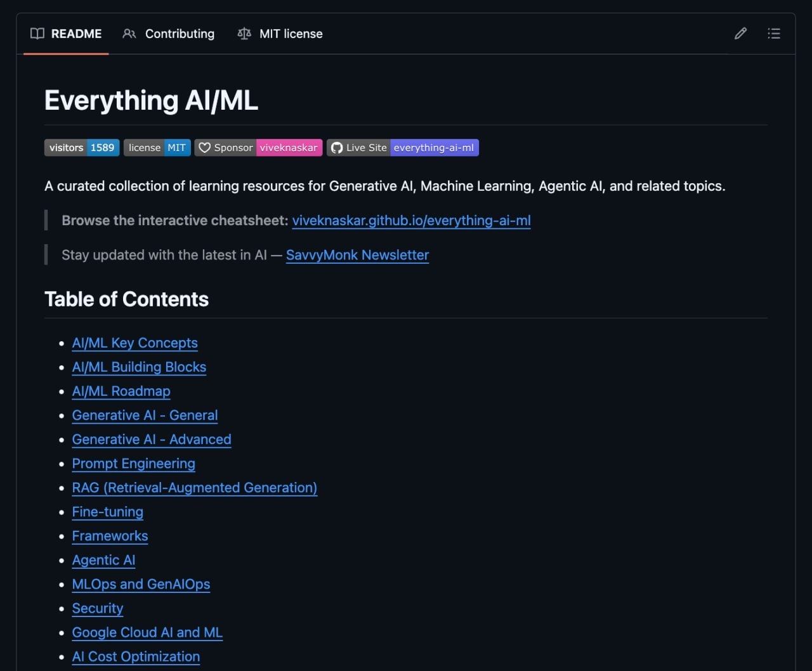Open the AI/ML Roadmap link

coord(121,391)
